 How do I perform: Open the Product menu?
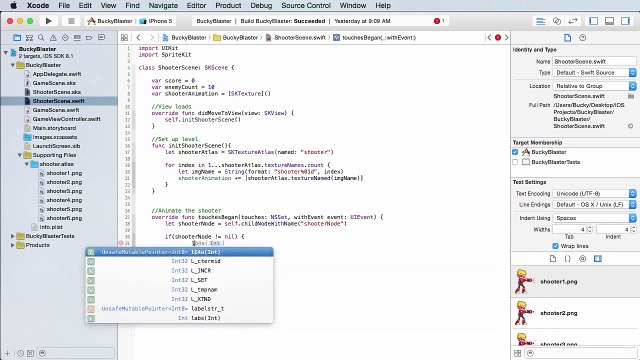coord(228,5)
